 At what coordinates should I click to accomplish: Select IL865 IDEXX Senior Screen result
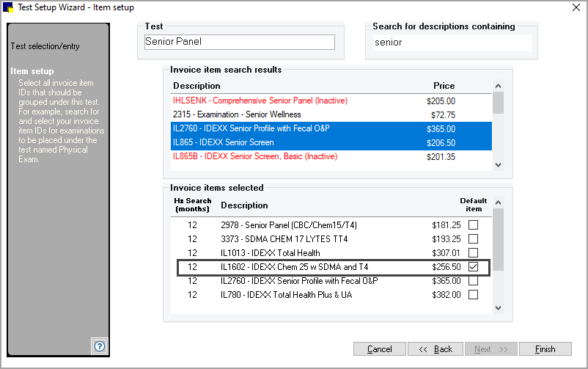(331, 142)
